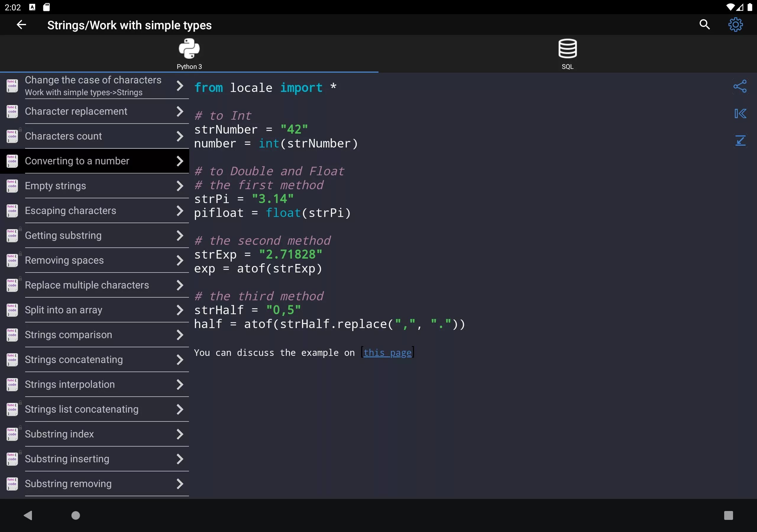The width and height of the screenshot is (757, 532).
Task: Open the Strings comparison topic
Action: pos(95,335)
